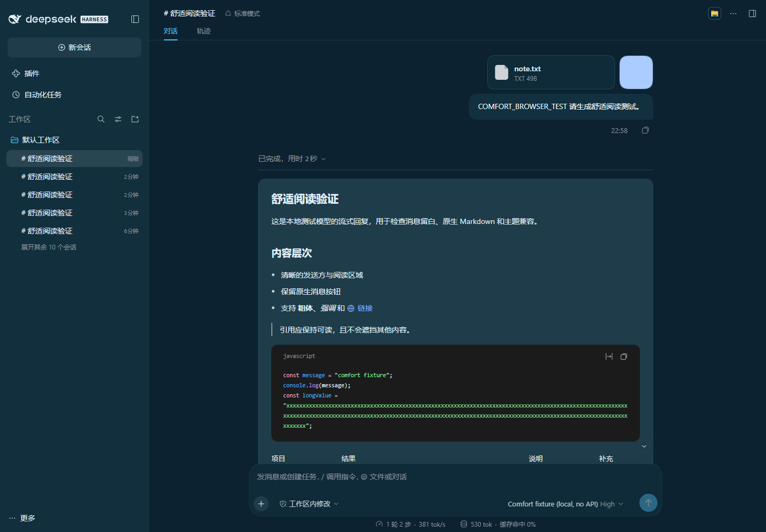Expand remaining 10 conversations
The width and height of the screenshot is (766, 532).
pyautogui.click(x=49, y=247)
